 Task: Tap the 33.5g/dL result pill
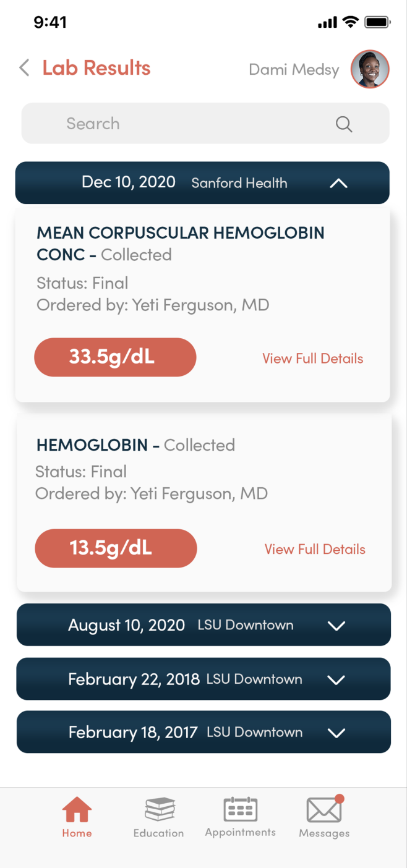coord(115,357)
